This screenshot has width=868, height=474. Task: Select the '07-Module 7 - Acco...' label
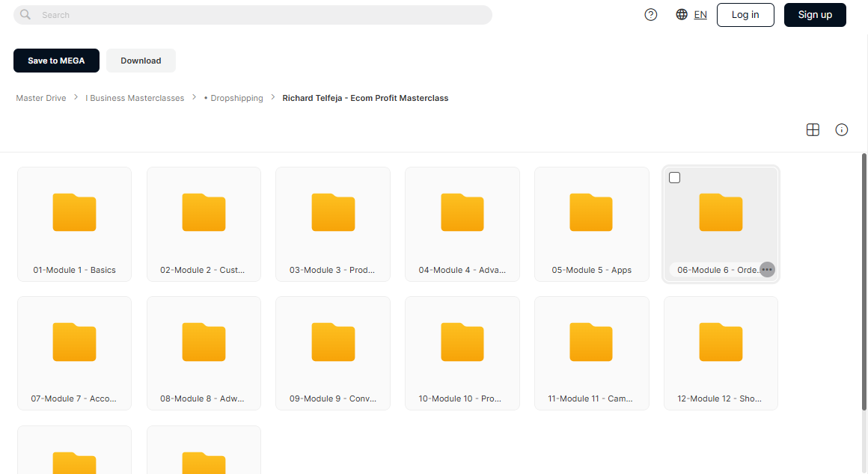click(x=73, y=398)
